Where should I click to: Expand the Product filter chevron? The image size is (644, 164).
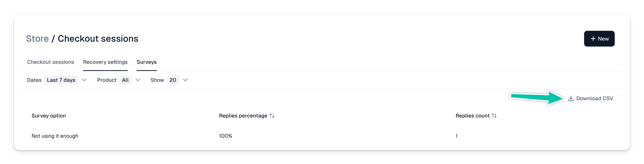click(138, 80)
